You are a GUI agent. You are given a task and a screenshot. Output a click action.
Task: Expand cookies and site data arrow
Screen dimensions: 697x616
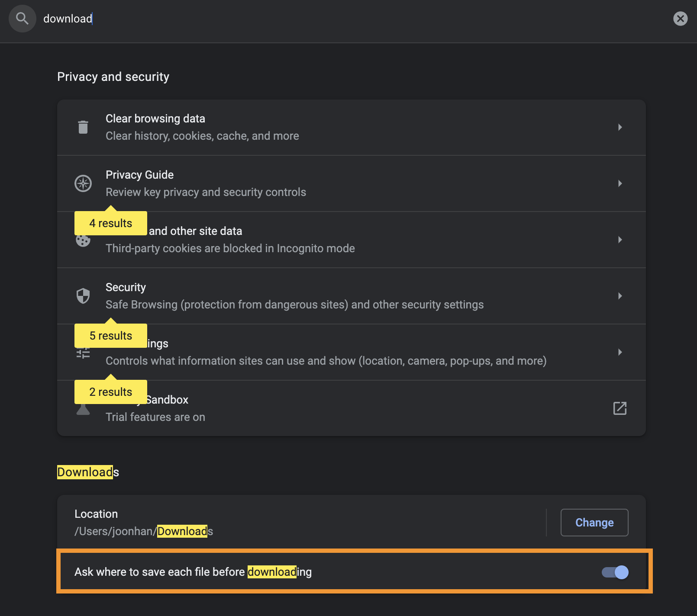[620, 240]
